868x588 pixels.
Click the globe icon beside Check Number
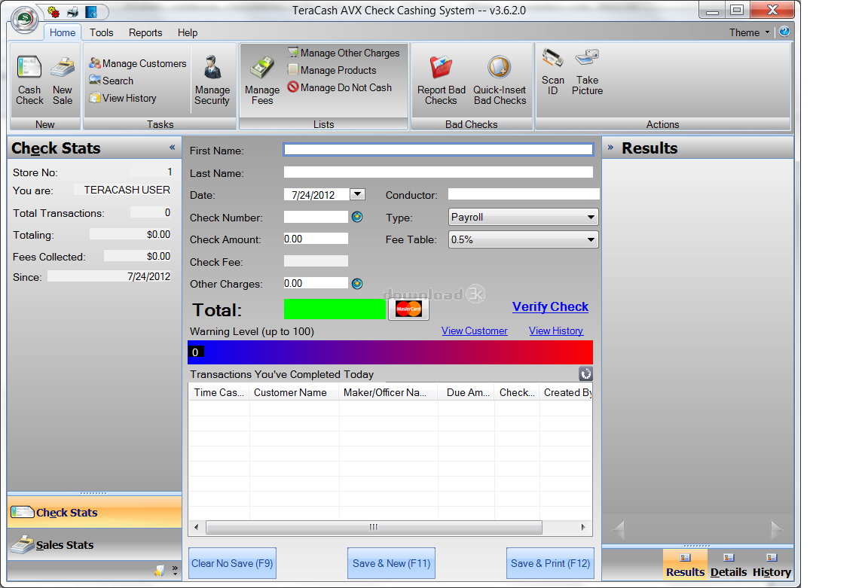[357, 217]
